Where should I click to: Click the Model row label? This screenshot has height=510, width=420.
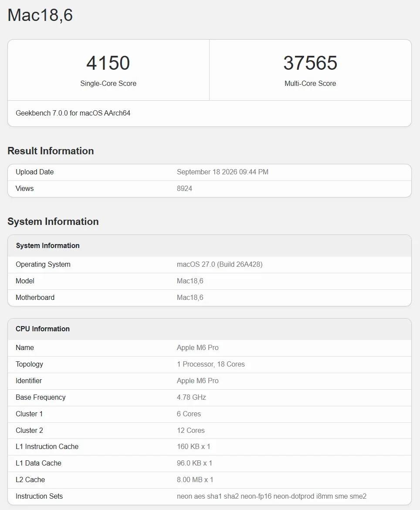(x=25, y=281)
